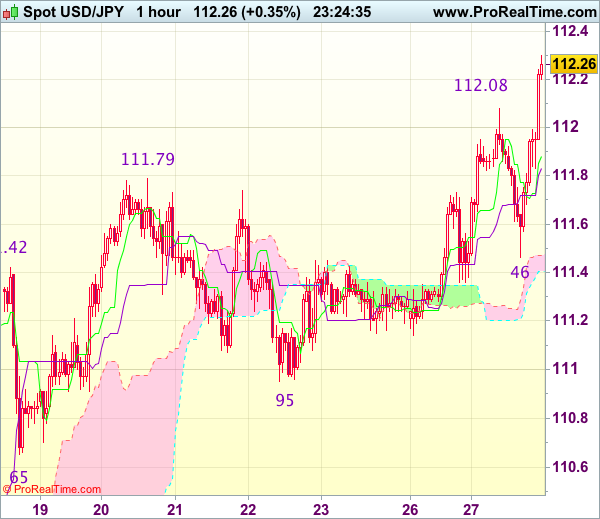Click the date label 26 on time axis
The image size is (600, 519).
point(410,510)
